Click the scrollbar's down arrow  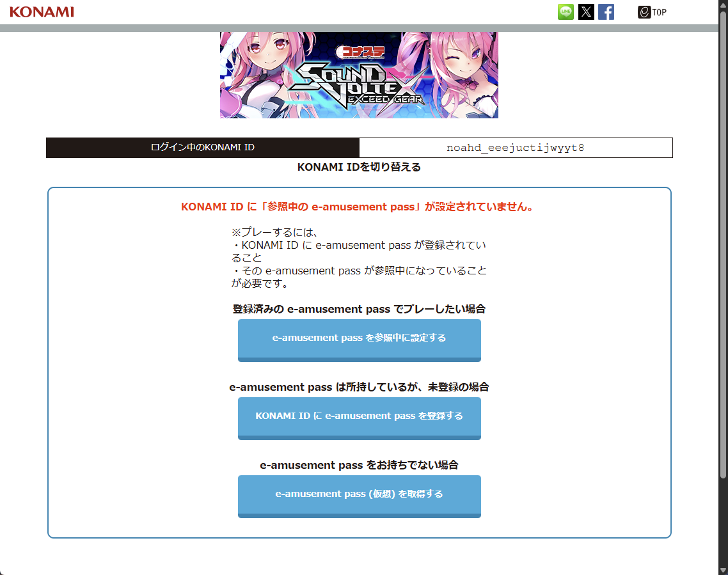pos(723,569)
